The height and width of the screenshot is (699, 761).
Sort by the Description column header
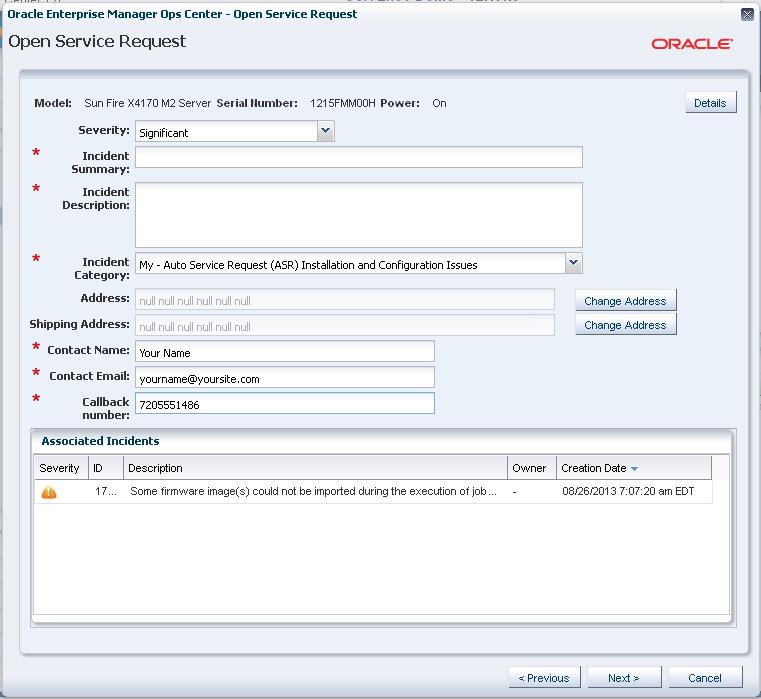pos(315,468)
